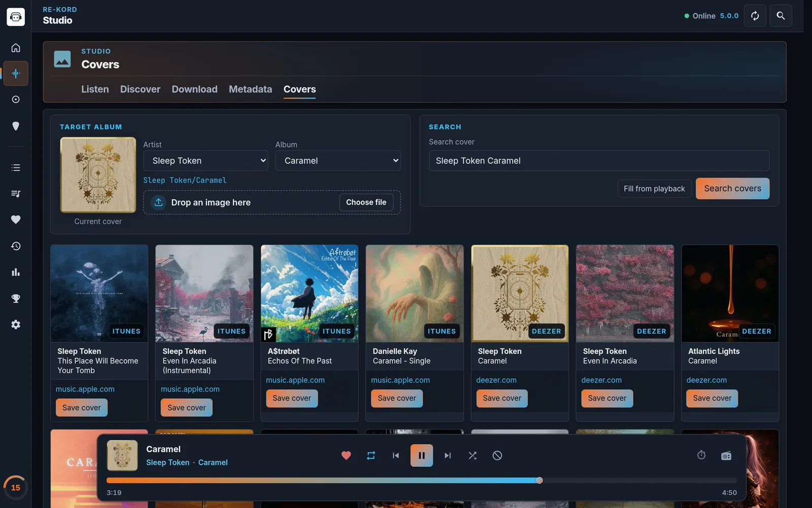Click the Choose file button
The image size is (812, 508).
pyautogui.click(x=366, y=202)
